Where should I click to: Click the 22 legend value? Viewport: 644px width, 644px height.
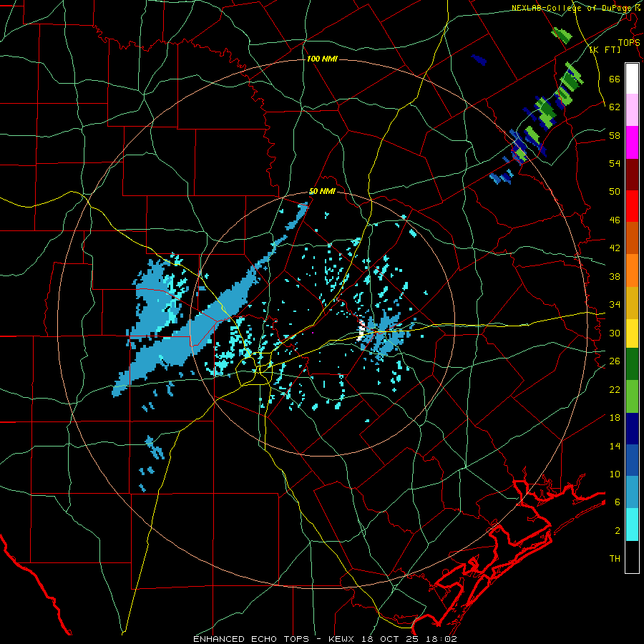click(x=615, y=389)
